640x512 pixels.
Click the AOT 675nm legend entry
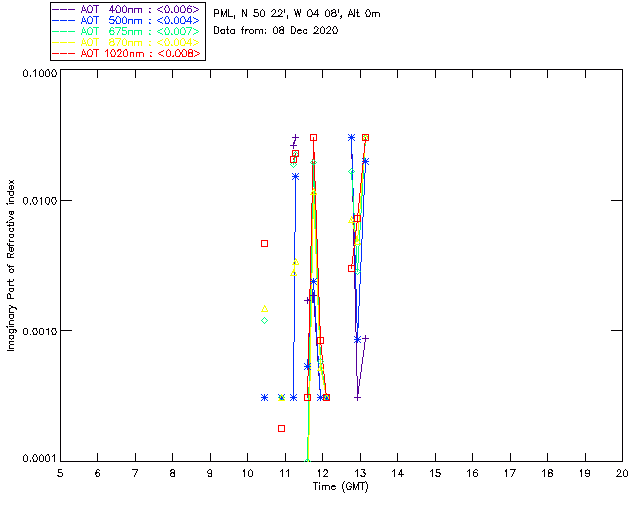tap(127, 31)
